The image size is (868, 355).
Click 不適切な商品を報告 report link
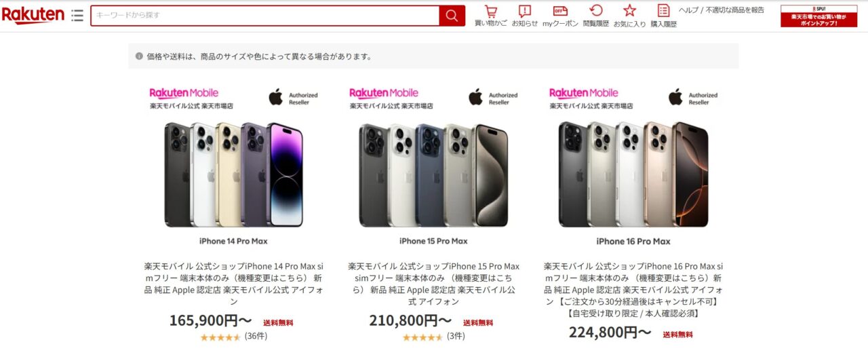pyautogui.click(x=734, y=10)
